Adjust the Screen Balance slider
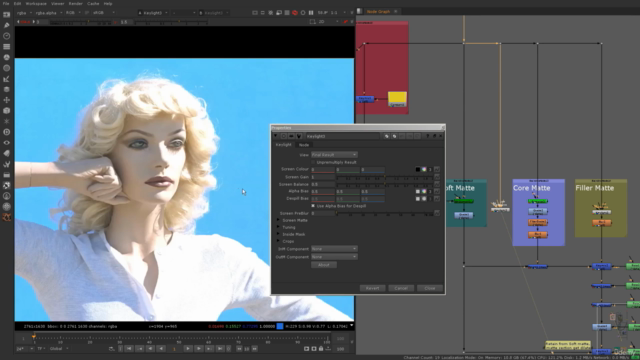640x360 pixels. [x=384, y=184]
